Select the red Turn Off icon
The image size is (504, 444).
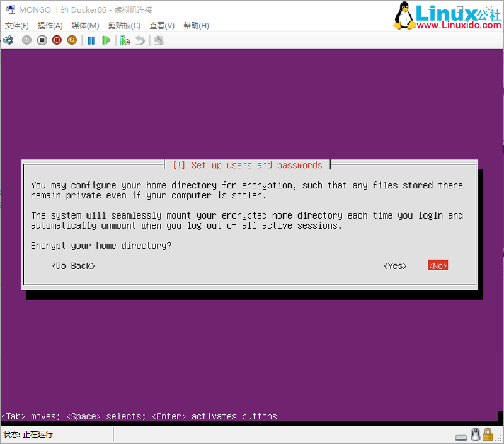click(x=57, y=40)
